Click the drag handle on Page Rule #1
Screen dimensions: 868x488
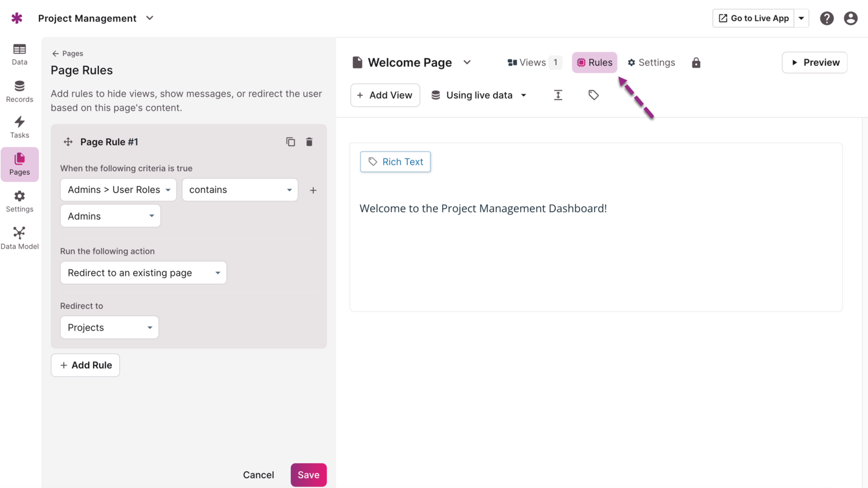[x=68, y=142]
